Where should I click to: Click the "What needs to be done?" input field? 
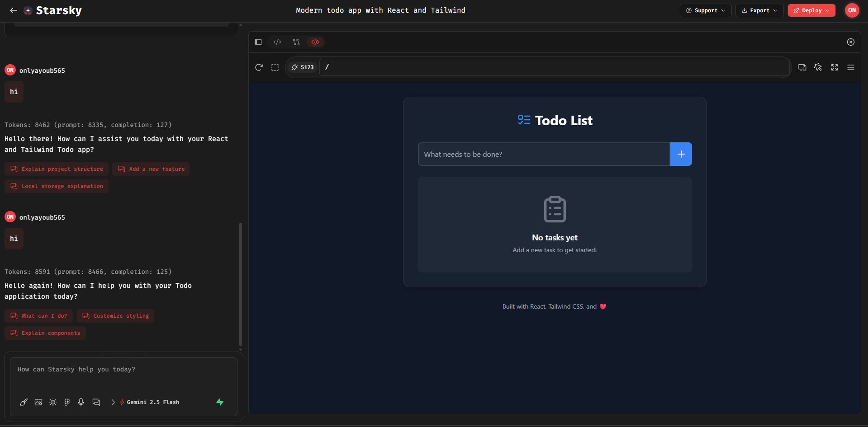tap(544, 154)
